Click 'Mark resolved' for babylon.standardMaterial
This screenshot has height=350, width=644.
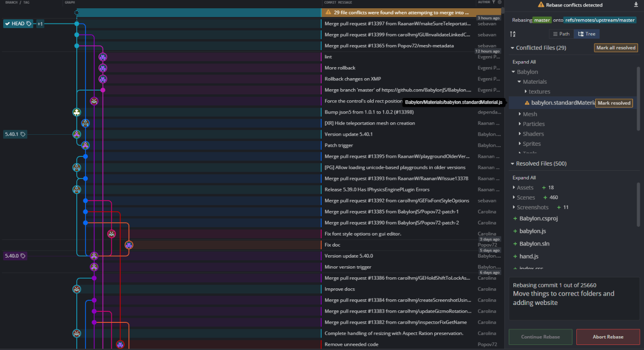614,103
